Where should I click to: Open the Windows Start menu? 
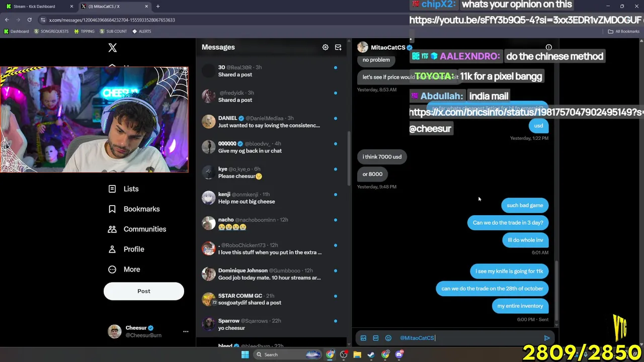click(x=245, y=354)
